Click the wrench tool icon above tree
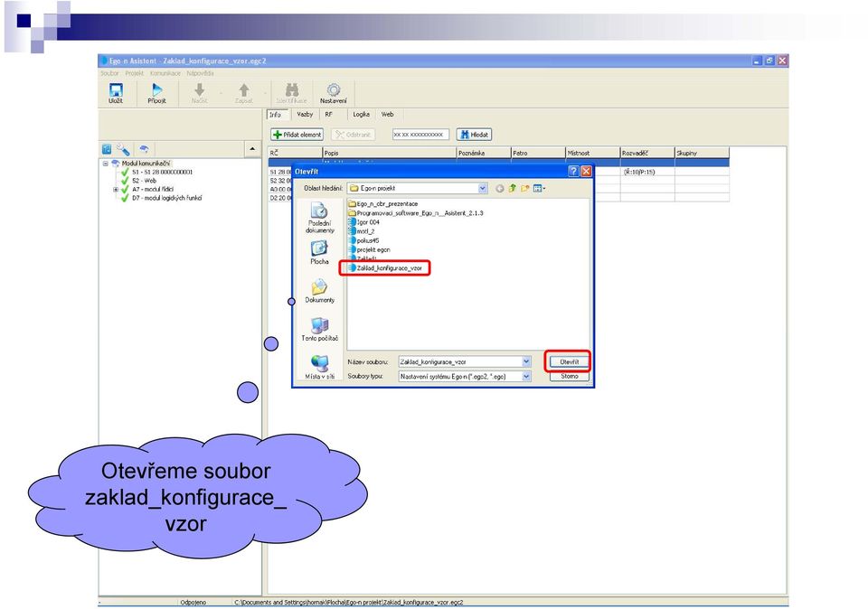868x609 pixels. [124, 149]
